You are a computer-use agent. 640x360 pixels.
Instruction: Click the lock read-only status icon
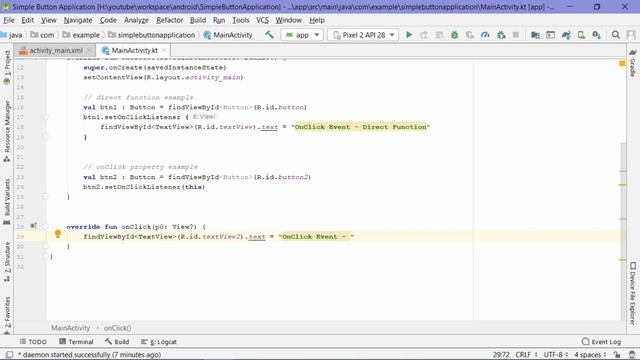[618, 354]
